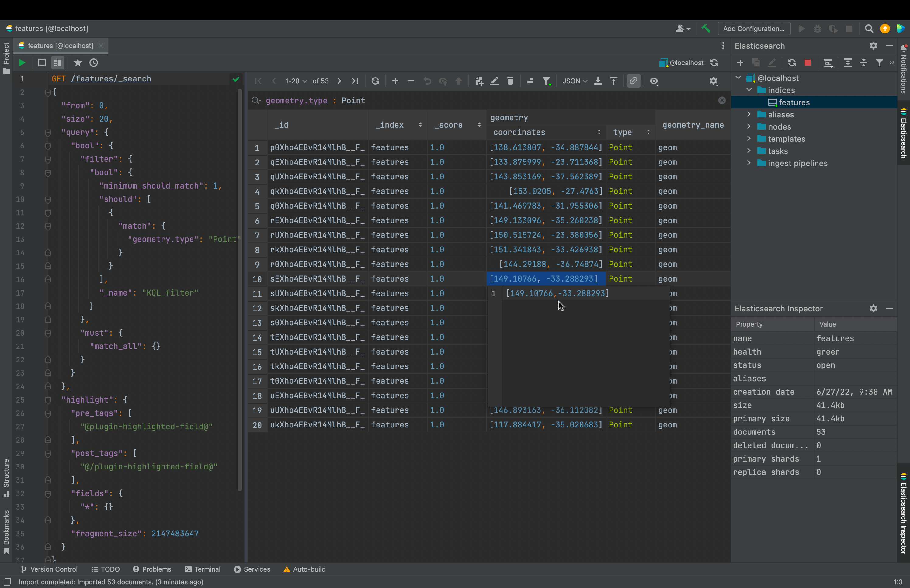Clear the geometry.type search filter
This screenshot has width=910, height=588.
[721, 100]
